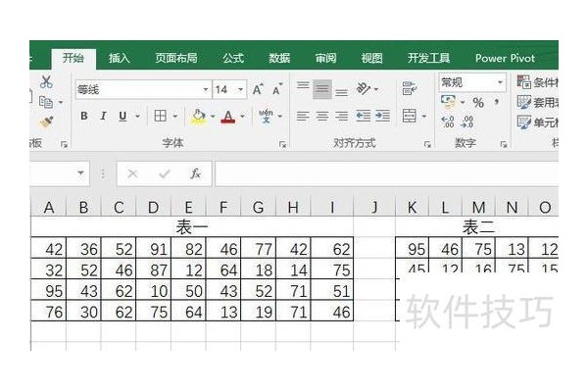Select the Format Painter brush
Image resolution: width=588 pixels, height=392 pixels.
pos(46,122)
